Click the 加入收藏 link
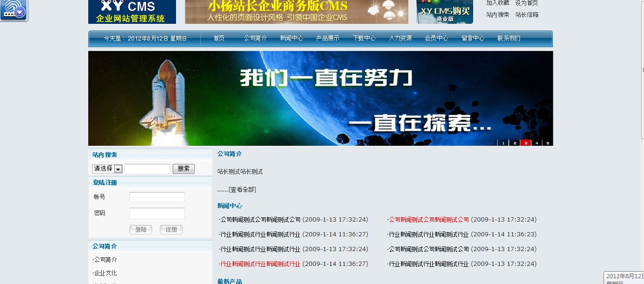 click(498, 3)
